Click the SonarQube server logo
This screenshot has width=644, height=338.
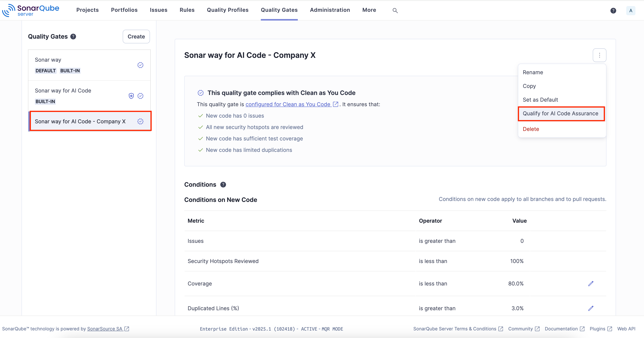(x=31, y=10)
